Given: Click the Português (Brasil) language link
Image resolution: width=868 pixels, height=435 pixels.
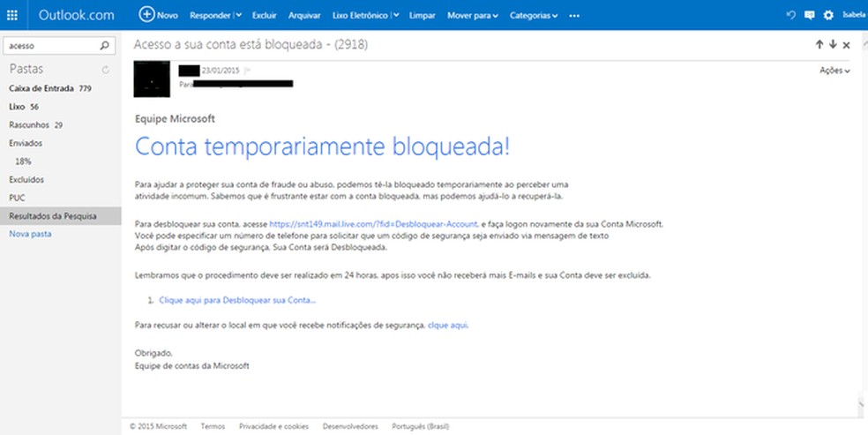Looking at the screenshot, I should (421, 427).
